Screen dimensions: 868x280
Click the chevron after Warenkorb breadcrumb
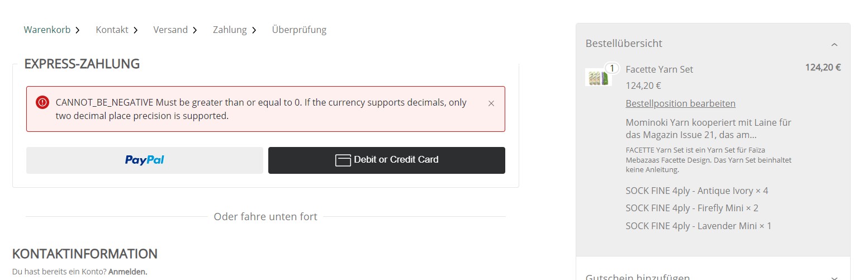pyautogui.click(x=78, y=30)
